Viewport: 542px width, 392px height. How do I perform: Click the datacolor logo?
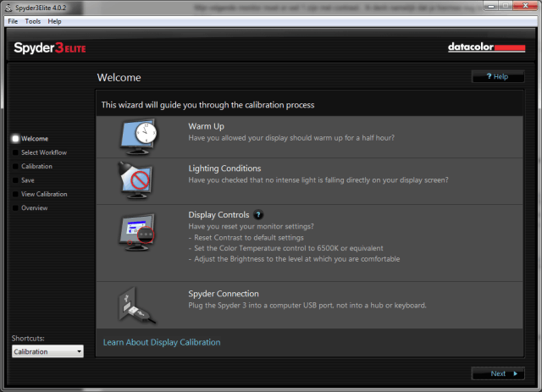point(486,47)
